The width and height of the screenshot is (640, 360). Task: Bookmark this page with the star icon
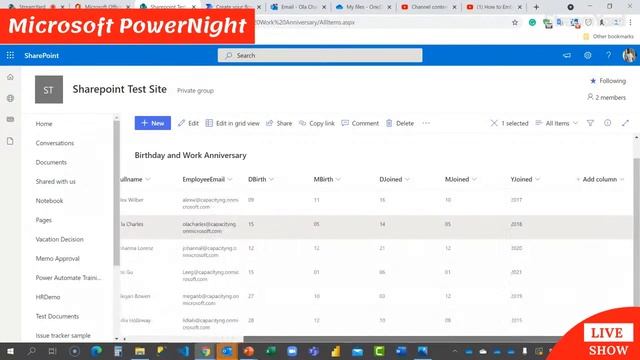[515, 22]
